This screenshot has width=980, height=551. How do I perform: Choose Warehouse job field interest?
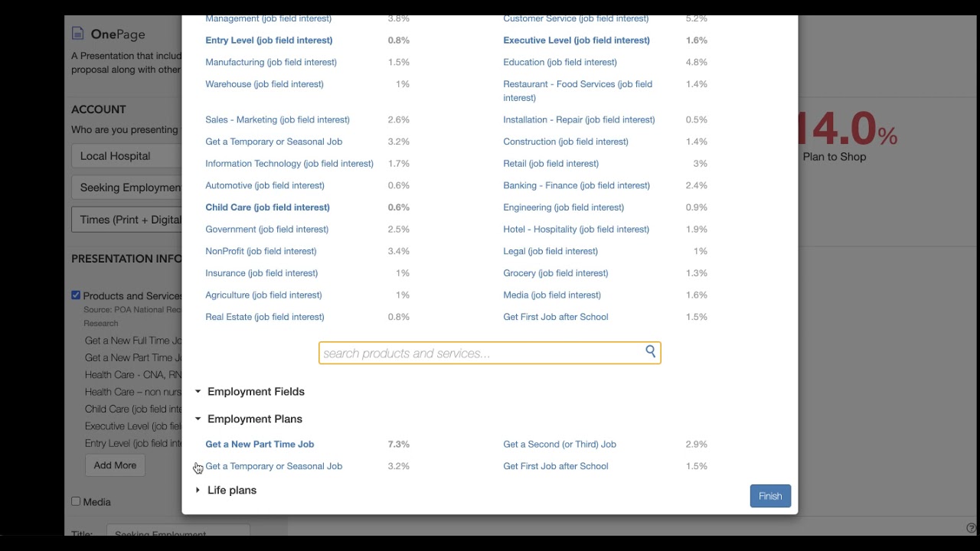pyautogui.click(x=264, y=84)
